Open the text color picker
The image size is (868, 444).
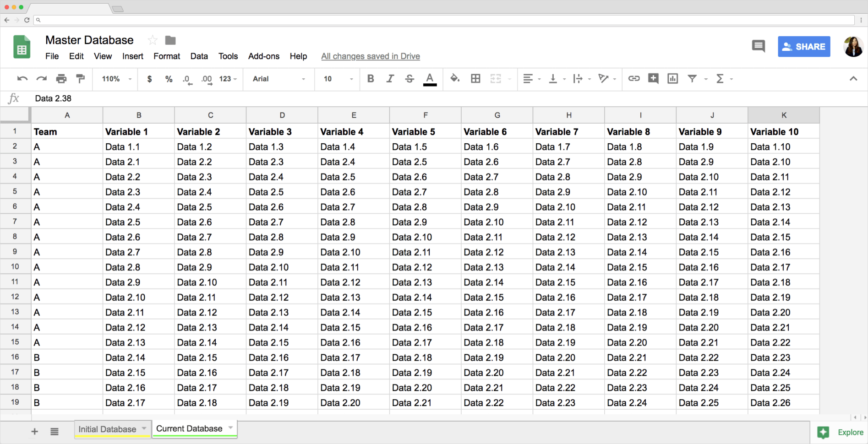(x=430, y=78)
